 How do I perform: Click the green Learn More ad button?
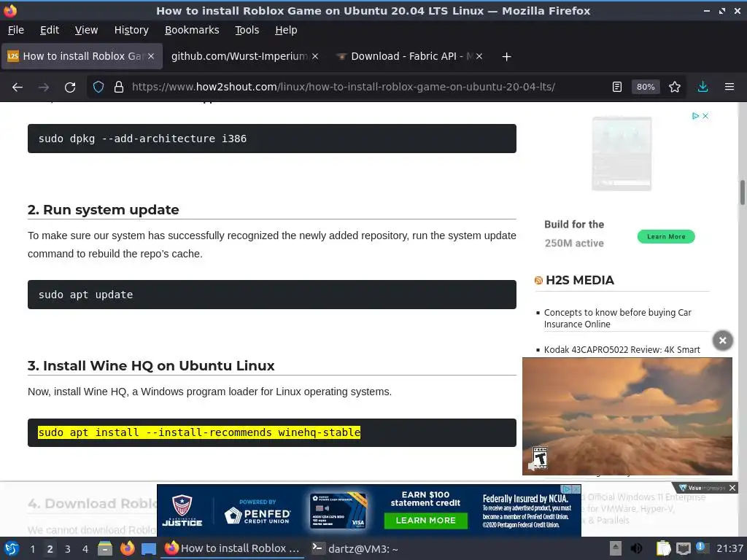click(x=666, y=237)
